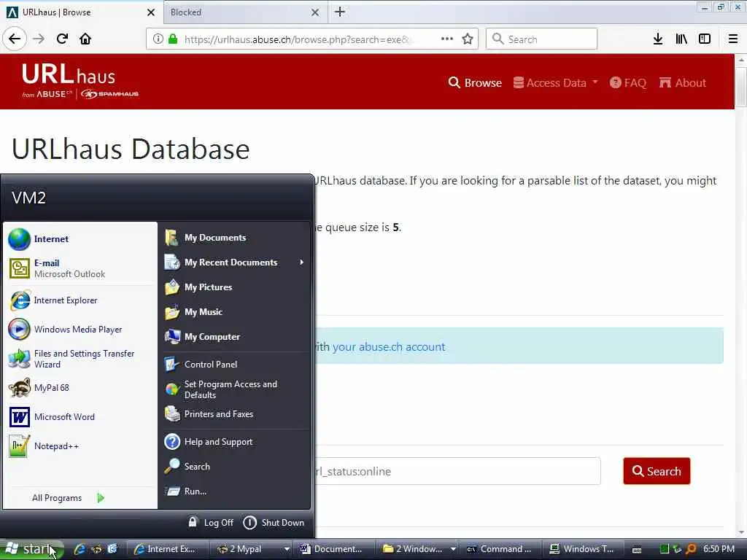Click the address bar URL field
747x560 pixels.
298,39
